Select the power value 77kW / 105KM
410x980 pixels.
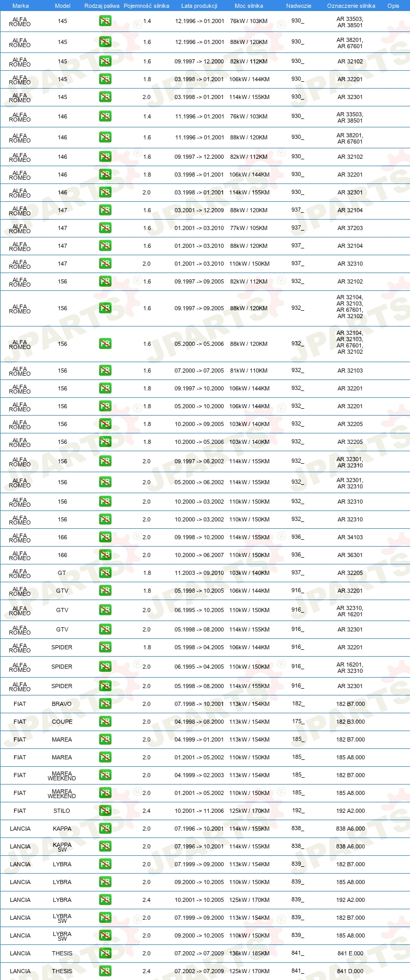(249, 228)
